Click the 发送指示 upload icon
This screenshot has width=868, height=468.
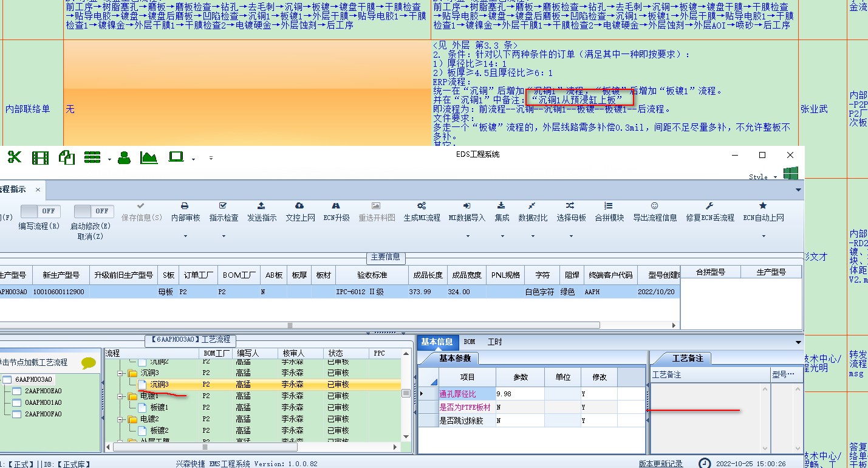click(261, 206)
